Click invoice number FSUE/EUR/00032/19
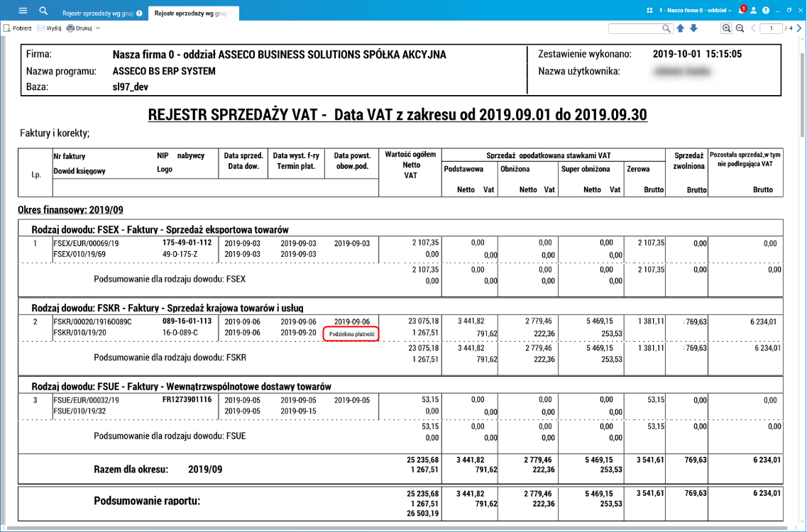 (x=86, y=400)
